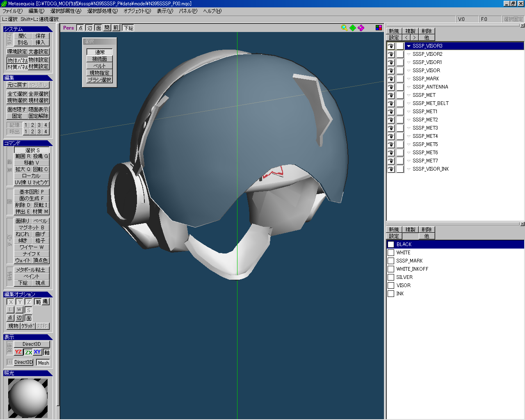Expand the SSSP_VISOR_INK object triangle

409,169
